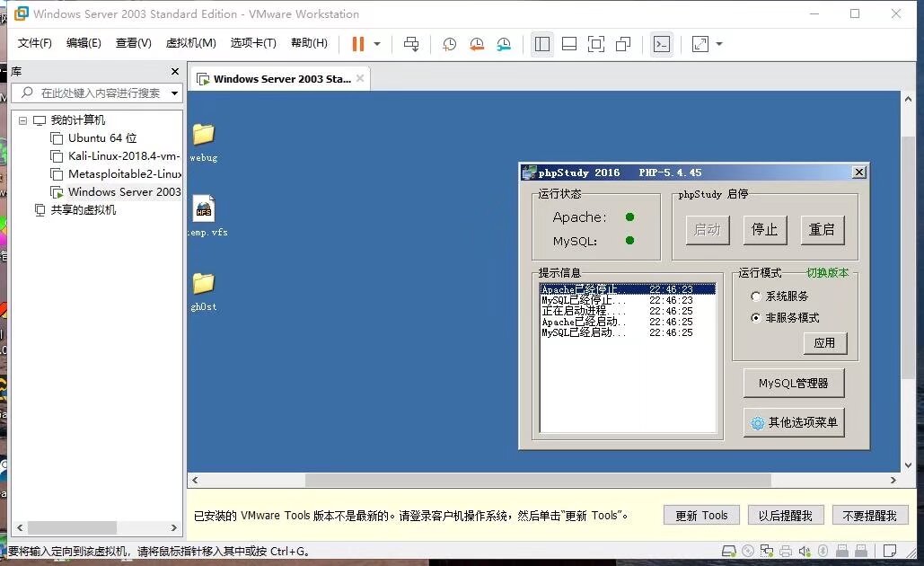Open the 虚拟机(M) menu
The width and height of the screenshot is (924, 566).
point(191,43)
